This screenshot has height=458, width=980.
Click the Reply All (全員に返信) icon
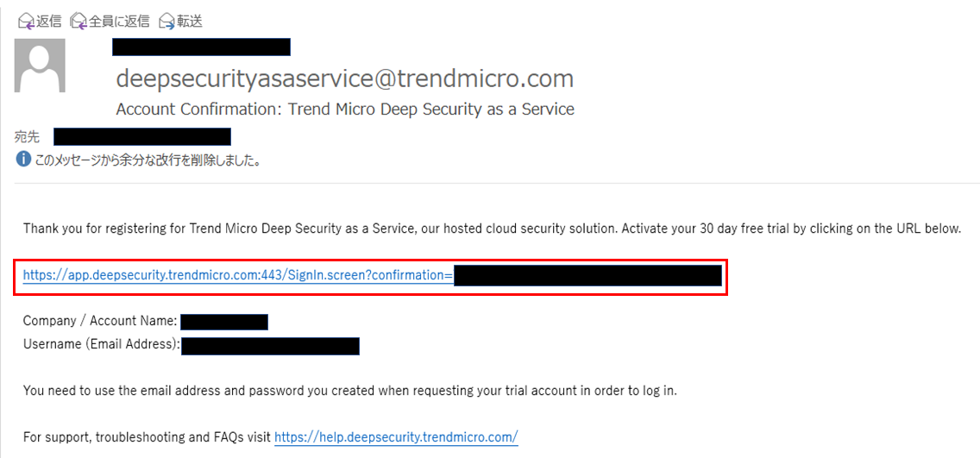click(x=79, y=21)
